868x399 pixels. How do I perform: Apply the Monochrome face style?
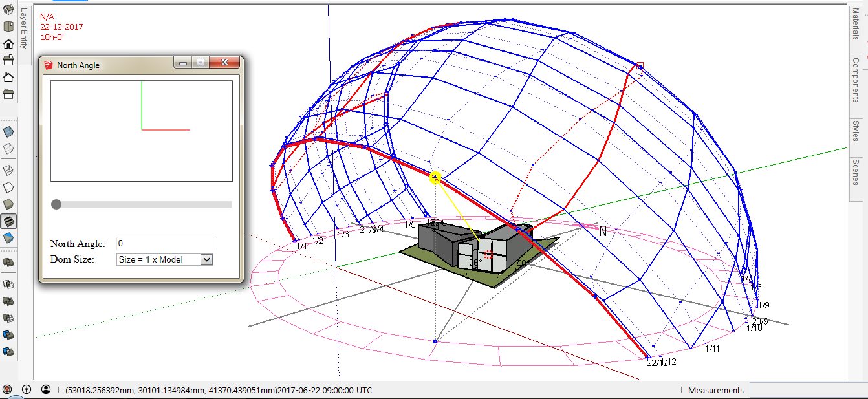pyautogui.click(x=8, y=238)
